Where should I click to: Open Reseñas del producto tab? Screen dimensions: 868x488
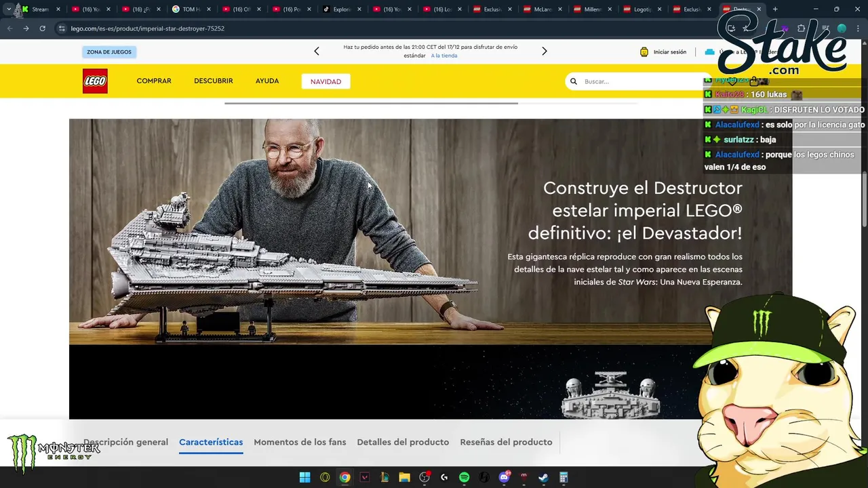pyautogui.click(x=506, y=442)
